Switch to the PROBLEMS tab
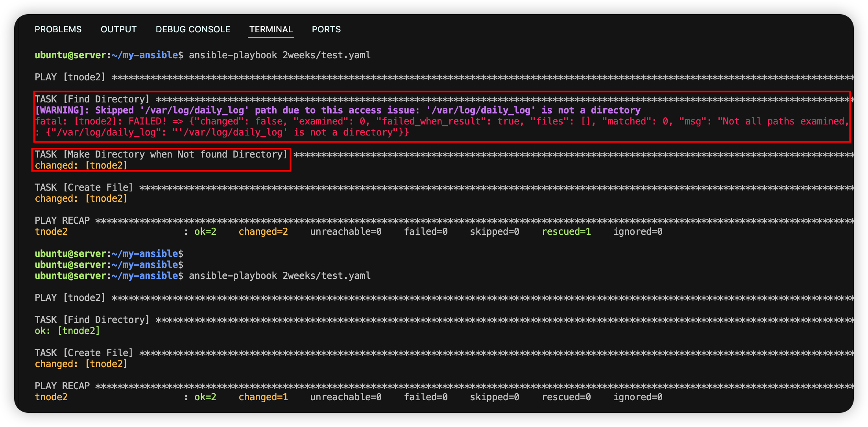 point(58,30)
